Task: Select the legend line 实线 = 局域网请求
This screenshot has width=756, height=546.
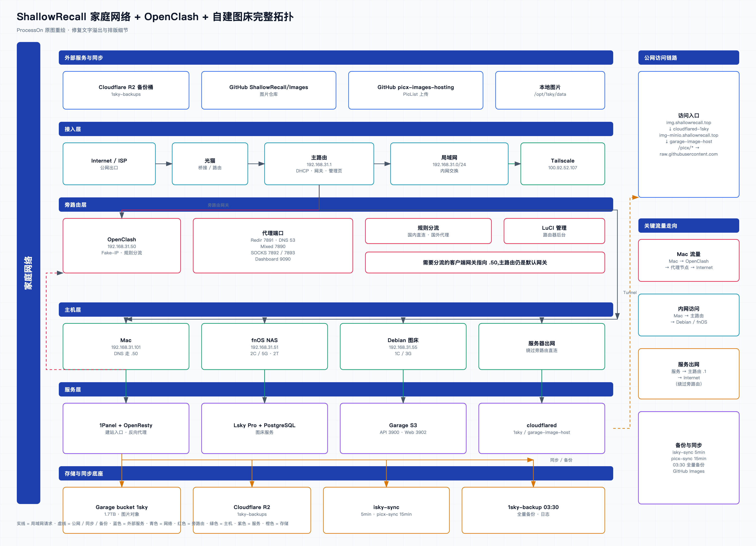Action: [153, 523]
